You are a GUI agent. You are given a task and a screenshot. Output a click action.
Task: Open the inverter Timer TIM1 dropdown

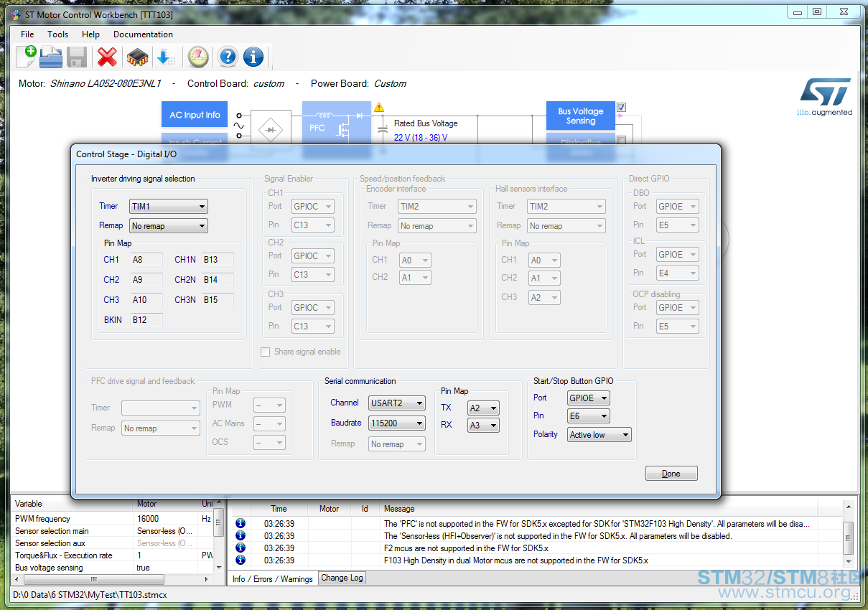[169, 207]
